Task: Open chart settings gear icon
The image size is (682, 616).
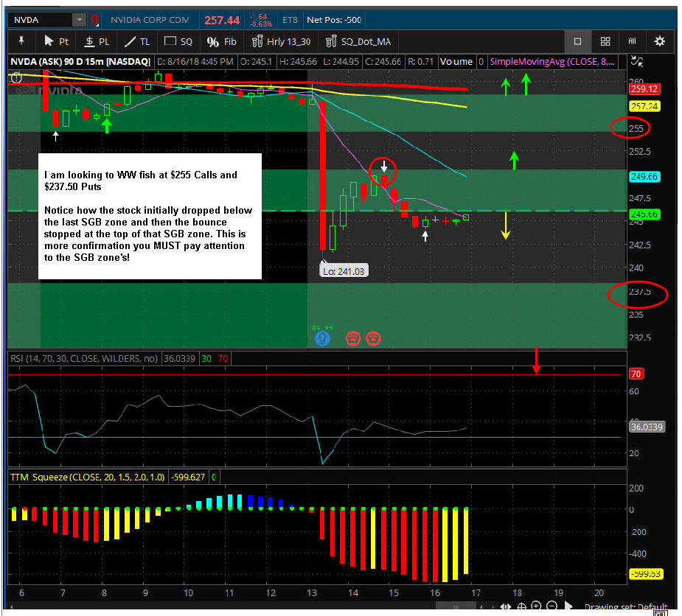Action: point(660,41)
